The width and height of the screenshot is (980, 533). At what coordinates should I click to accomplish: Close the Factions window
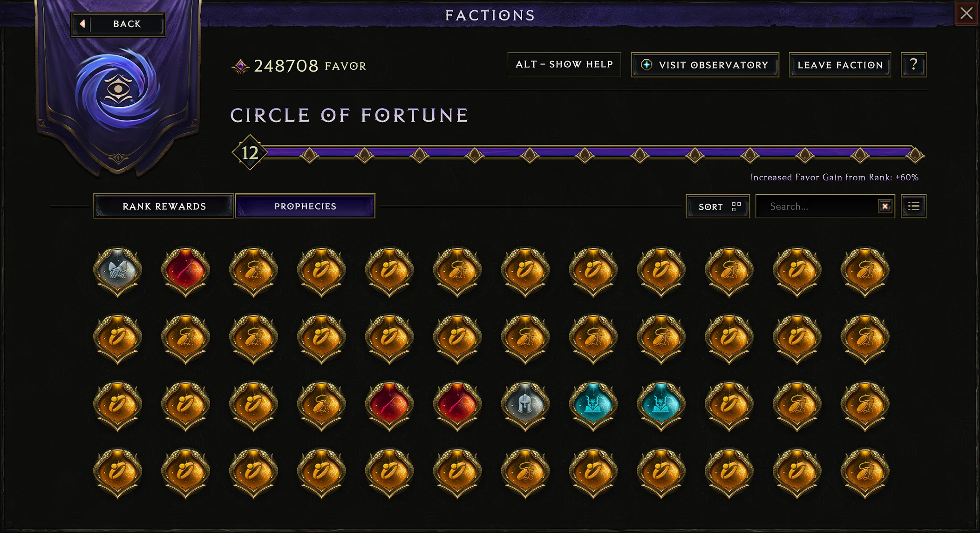click(966, 13)
